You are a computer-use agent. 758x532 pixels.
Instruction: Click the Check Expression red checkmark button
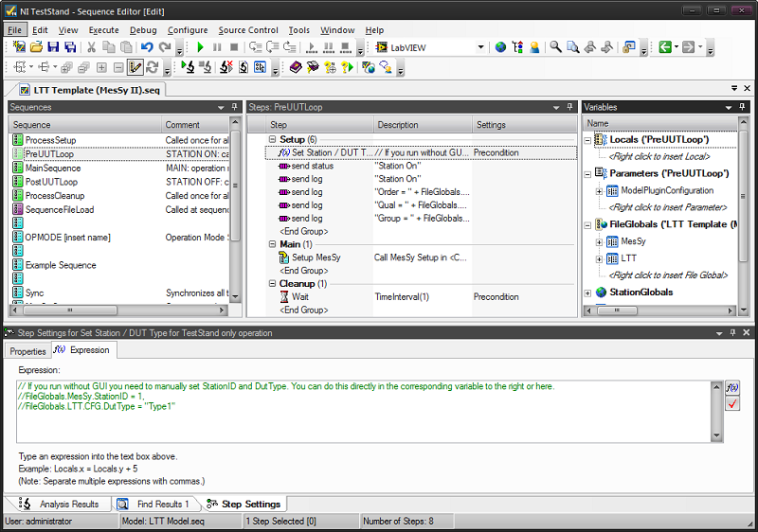[x=732, y=403]
